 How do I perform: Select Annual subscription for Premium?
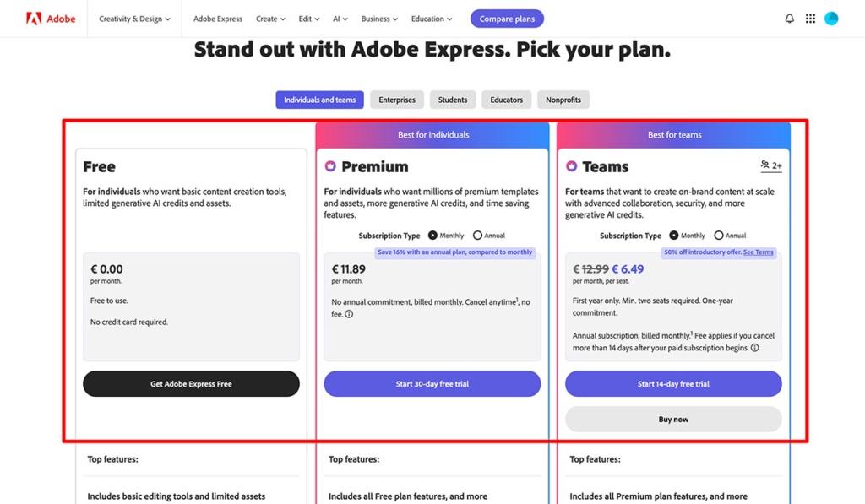478,236
